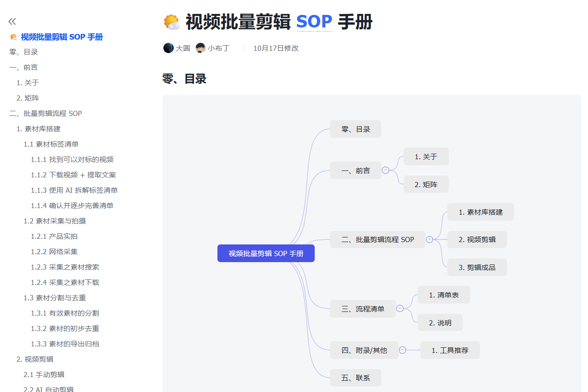Select 二、批量剪辑流程 SOP in sidebar outline
This screenshot has height=392, width=588.
46,114
